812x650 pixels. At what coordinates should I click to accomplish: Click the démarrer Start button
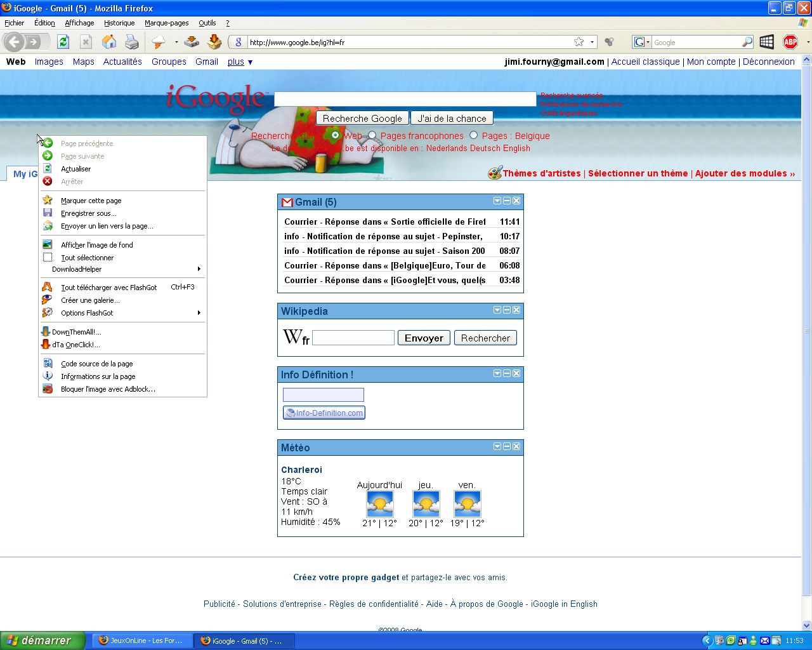[43, 640]
